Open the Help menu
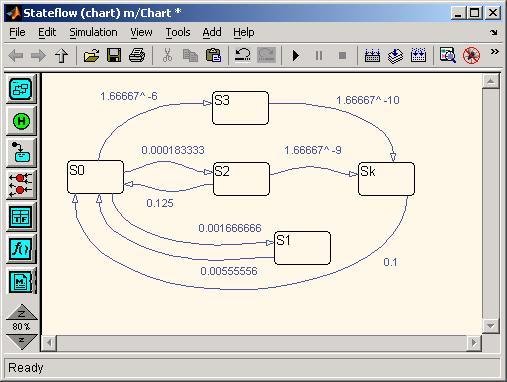Screen dimensions: 507x382 (244, 32)
